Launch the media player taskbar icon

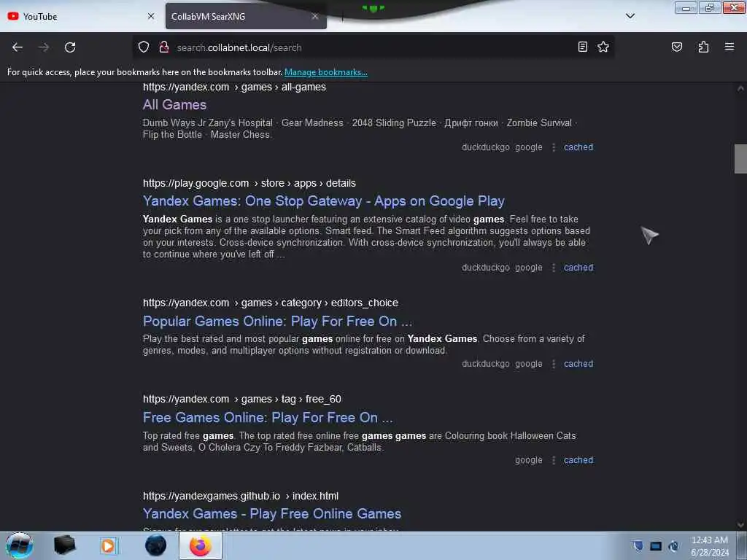108,545
